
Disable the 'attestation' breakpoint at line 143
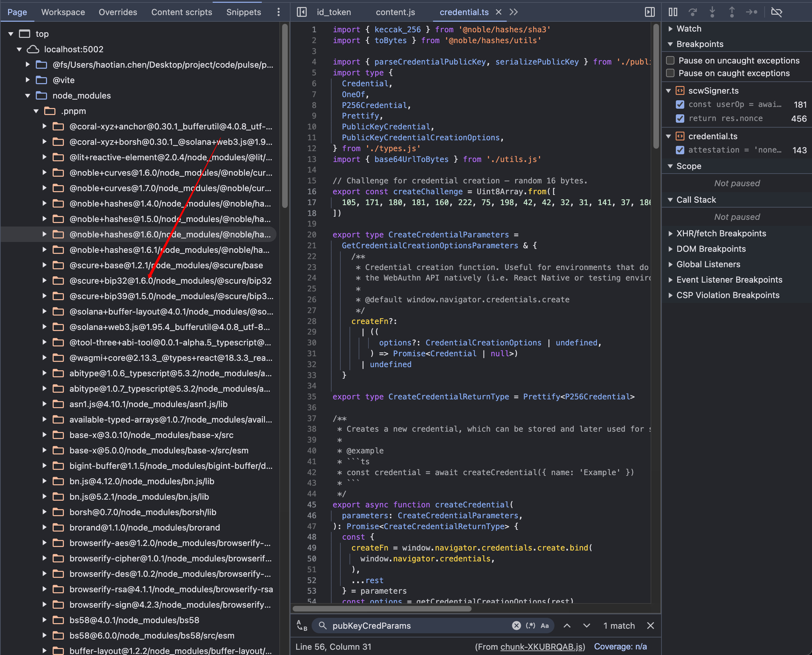[680, 150]
